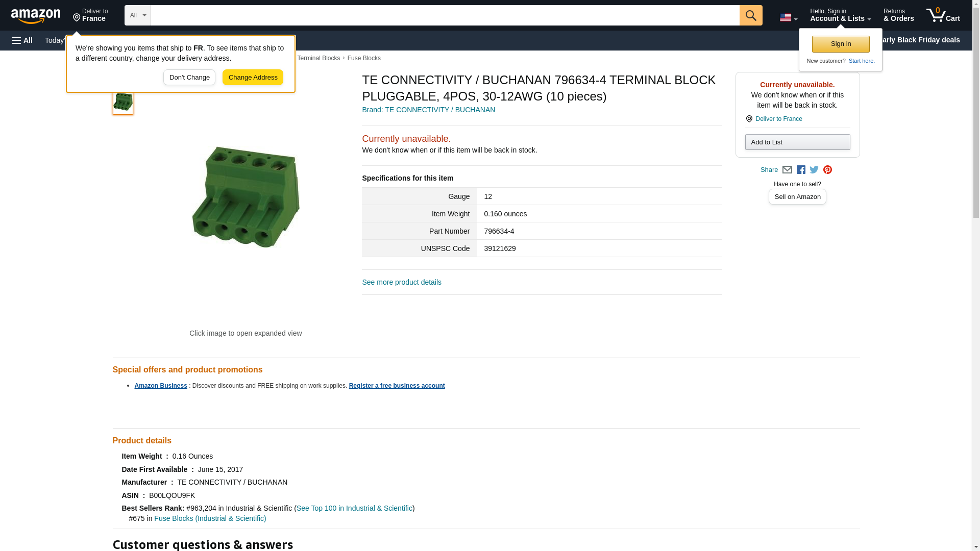This screenshot has width=980, height=551.
Task: Share on Facebook icon
Action: [x=801, y=170]
